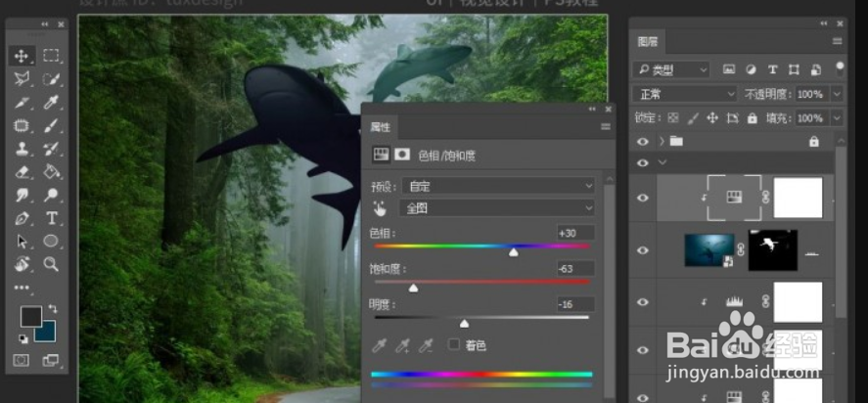This screenshot has height=403, width=868.
Task: Expand the collapsed locked folder group
Action: (662, 141)
